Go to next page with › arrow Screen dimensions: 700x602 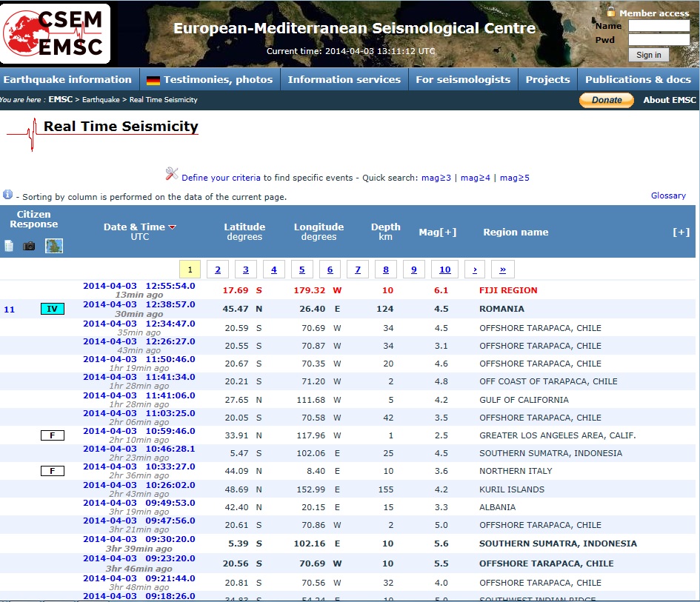coord(475,270)
